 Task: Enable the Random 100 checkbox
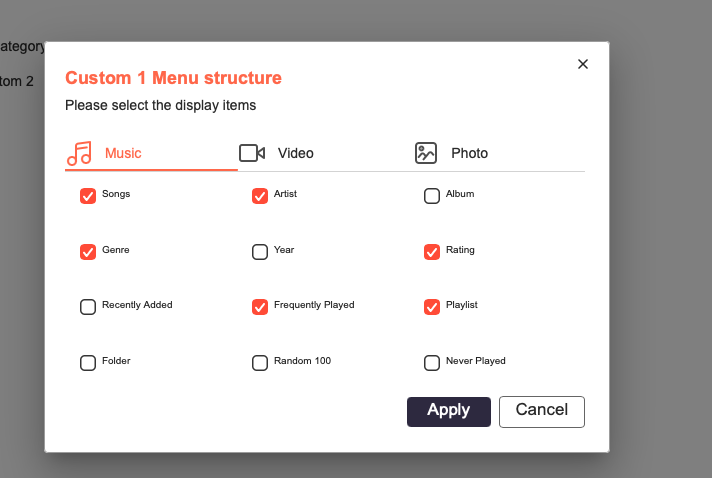click(260, 363)
